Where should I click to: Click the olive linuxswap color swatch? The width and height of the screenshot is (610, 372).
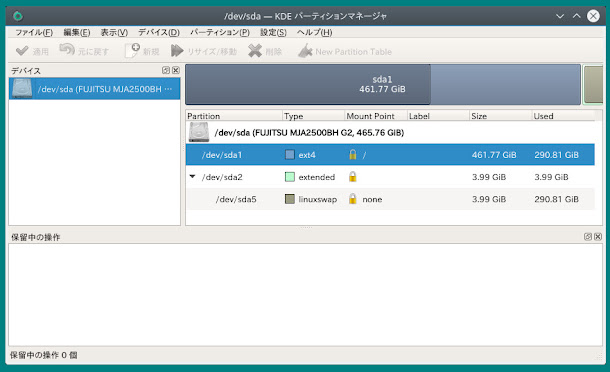click(x=289, y=199)
